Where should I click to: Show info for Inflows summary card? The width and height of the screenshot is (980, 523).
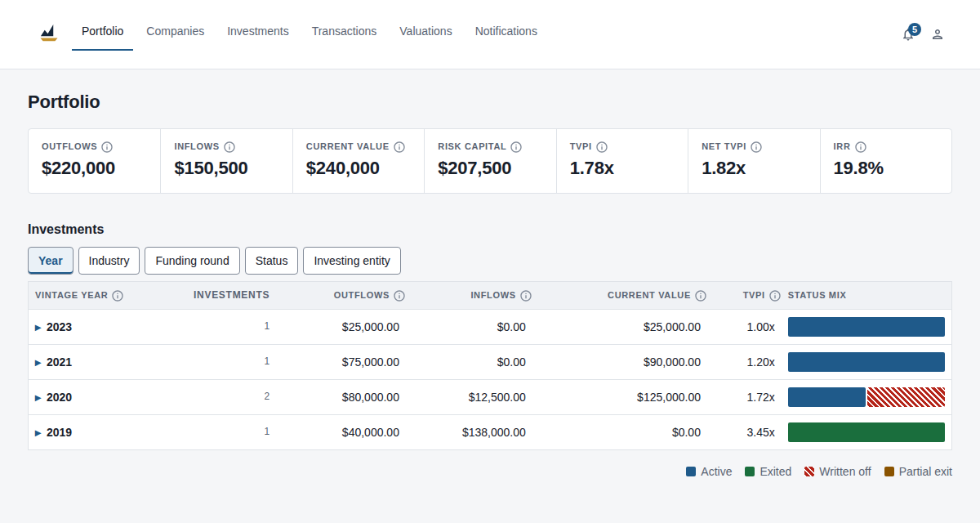(229, 147)
